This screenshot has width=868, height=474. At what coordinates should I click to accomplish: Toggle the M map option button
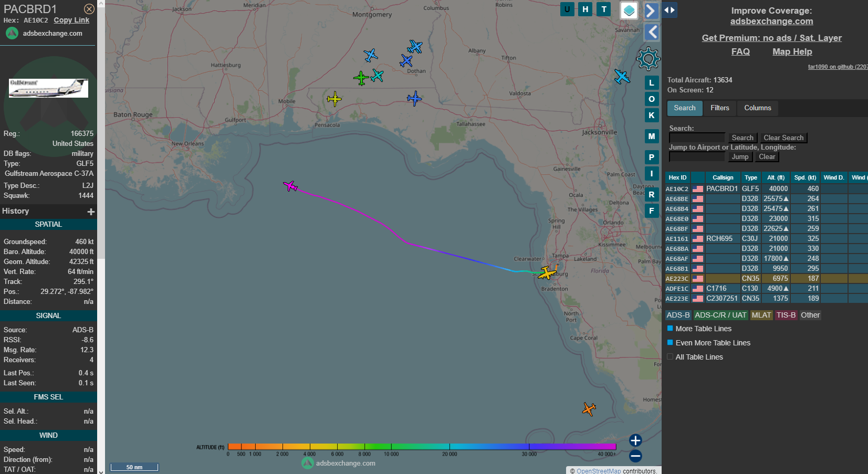(x=652, y=136)
